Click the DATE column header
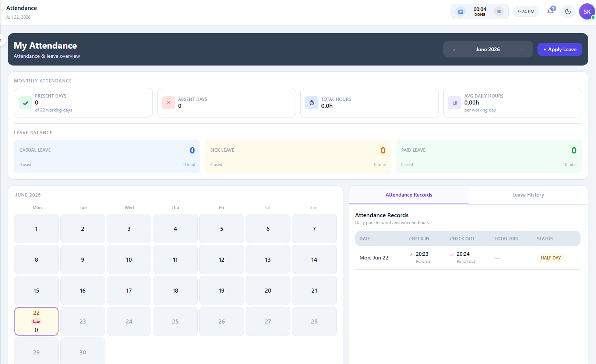Screen dimensions: 596x364 pyautogui.click(x=365, y=239)
